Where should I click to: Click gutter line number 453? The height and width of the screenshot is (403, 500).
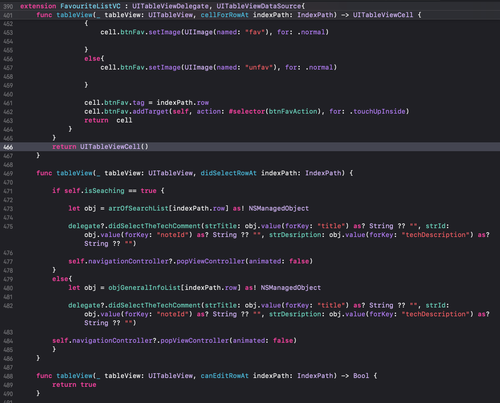(x=8, y=33)
